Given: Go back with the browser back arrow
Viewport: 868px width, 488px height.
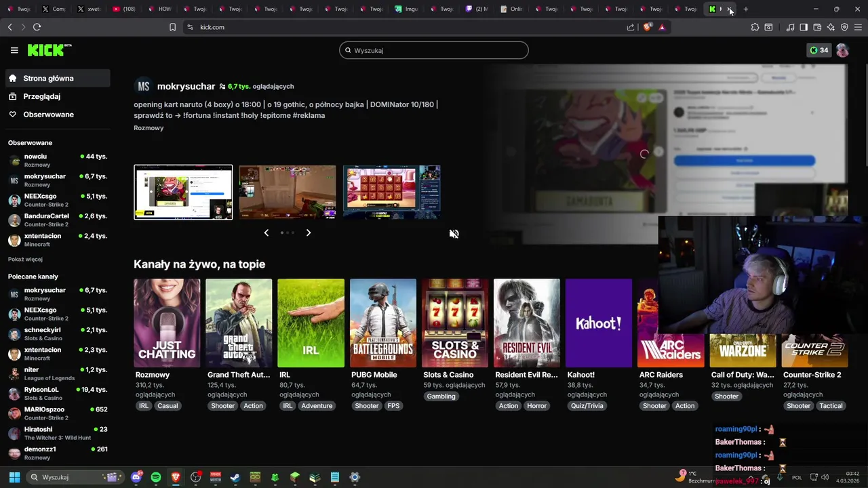Looking at the screenshot, I should coord(9,27).
